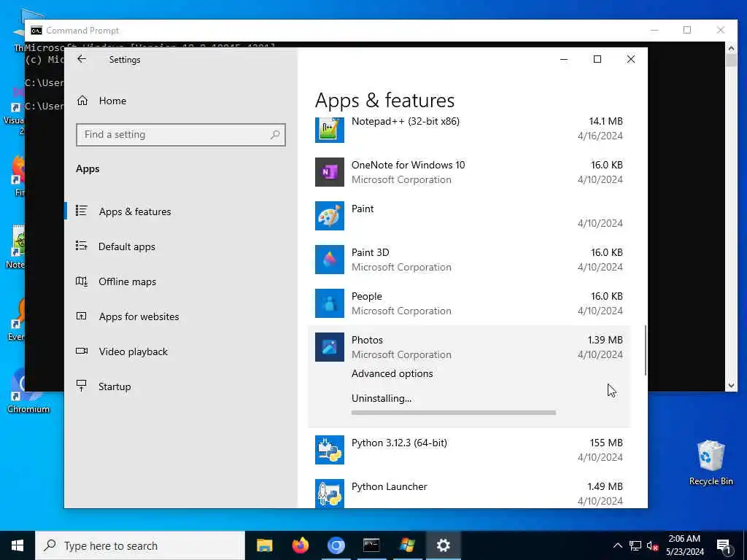Select the Notepad++ app icon
The height and width of the screenshot is (560, 747).
(329, 128)
